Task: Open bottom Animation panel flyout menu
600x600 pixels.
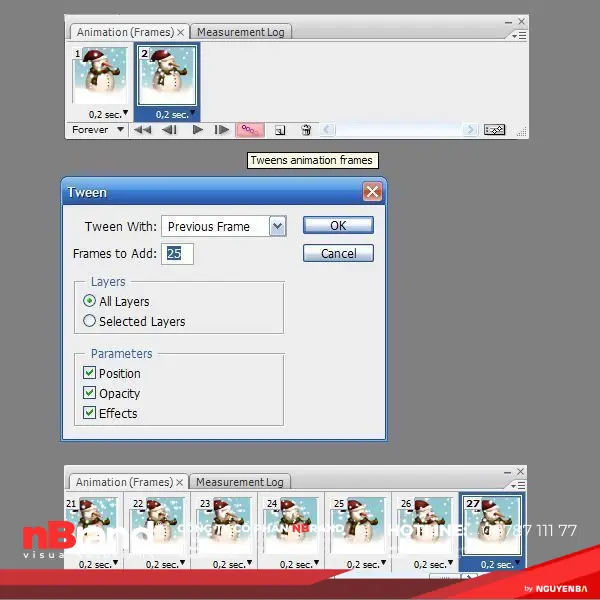Action: coord(518,486)
